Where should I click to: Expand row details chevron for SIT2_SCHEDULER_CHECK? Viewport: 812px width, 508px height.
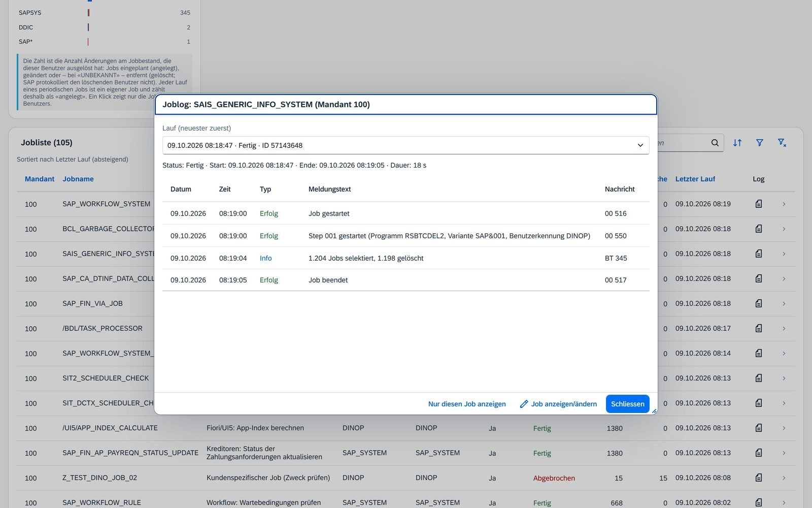(784, 378)
